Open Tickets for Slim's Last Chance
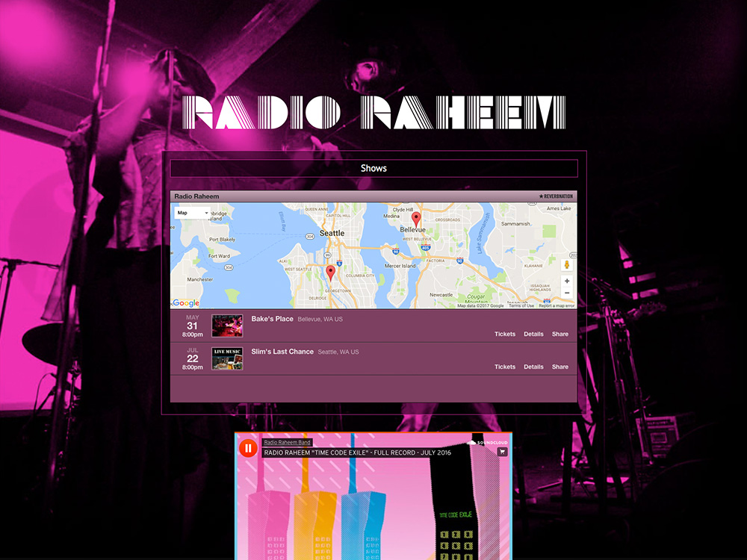 pyautogui.click(x=505, y=367)
